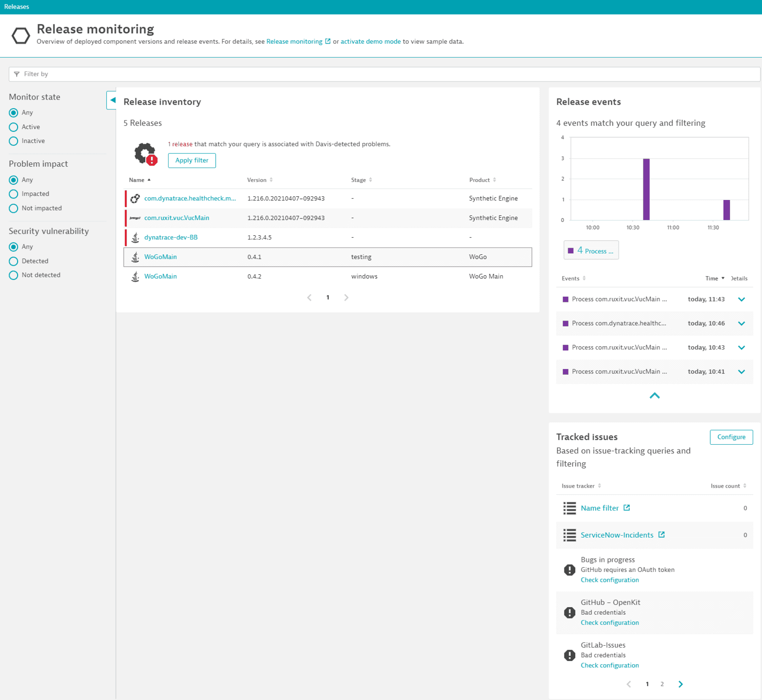This screenshot has height=700, width=762.
Task: Open the external link icon next to Name filter
Action: 627,508
